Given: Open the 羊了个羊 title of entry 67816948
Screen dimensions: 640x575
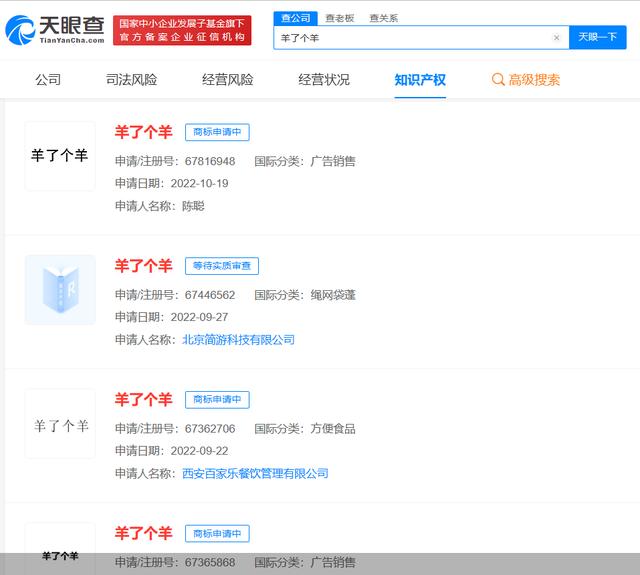Looking at the screenshot, I should click(x=144, y=132).
